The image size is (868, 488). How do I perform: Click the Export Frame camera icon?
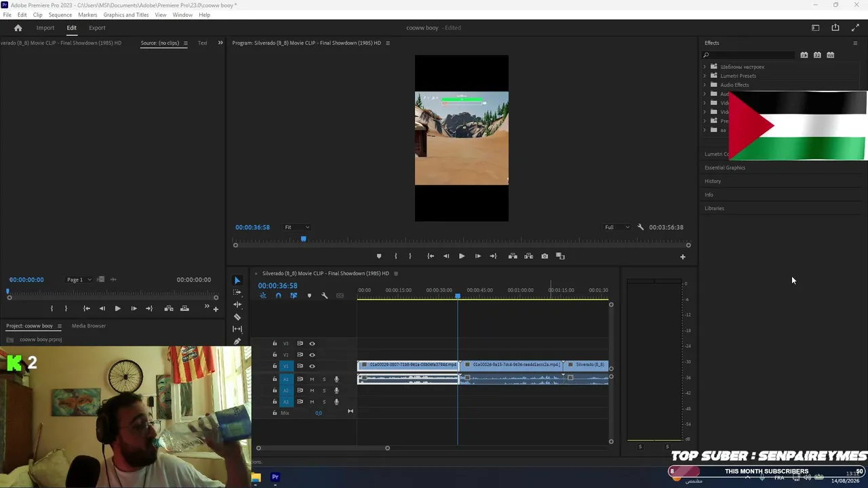point(545,256)
